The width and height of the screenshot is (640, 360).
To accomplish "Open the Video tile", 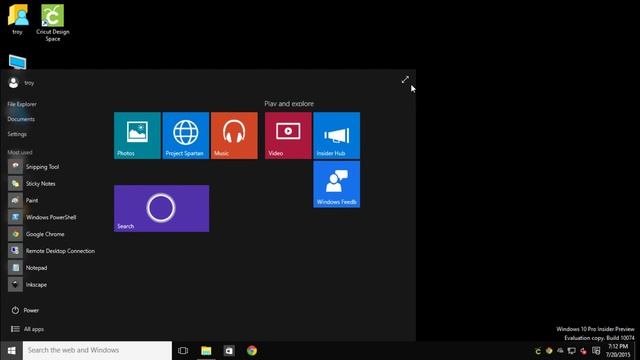I will tap(288, 136).
